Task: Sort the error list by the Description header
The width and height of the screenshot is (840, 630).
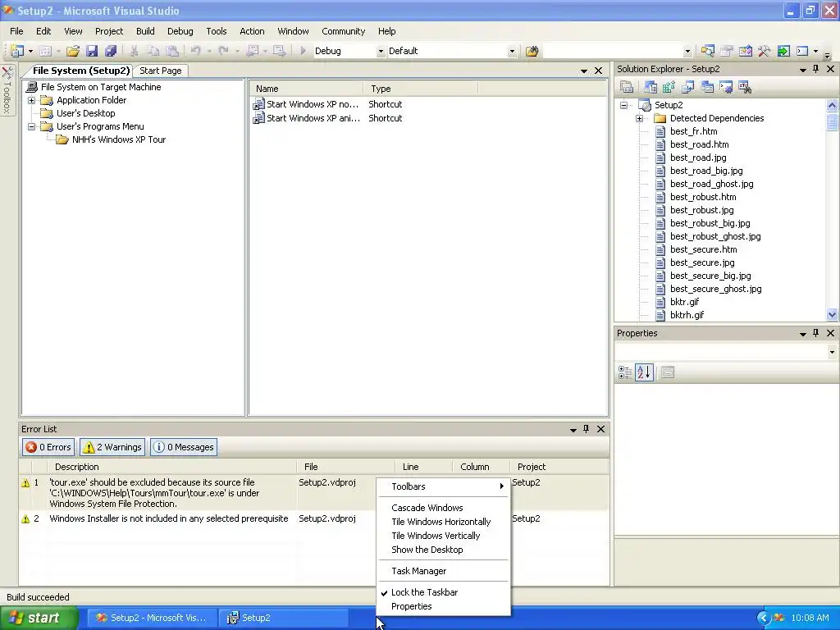Action: (171, 467)
